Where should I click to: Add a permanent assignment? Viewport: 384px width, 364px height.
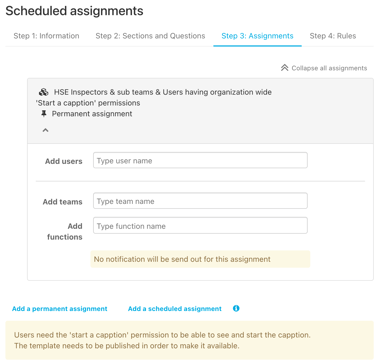pyautogui.click(x=60, y=309)
